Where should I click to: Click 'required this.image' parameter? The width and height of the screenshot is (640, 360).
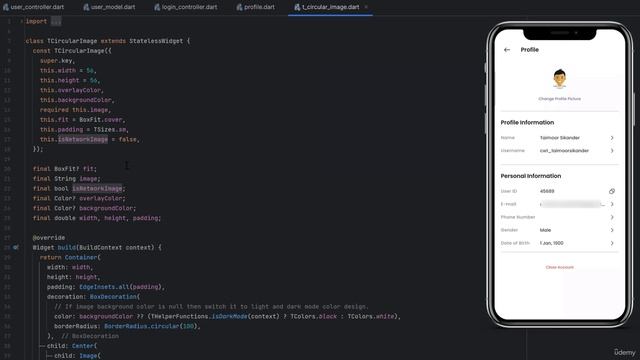click(74, 110)
